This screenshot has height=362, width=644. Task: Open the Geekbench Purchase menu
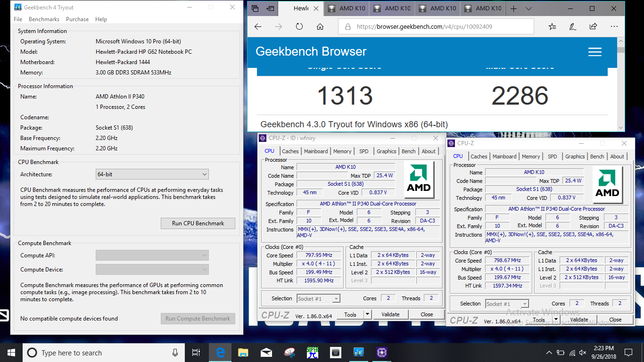click(77, 19)
